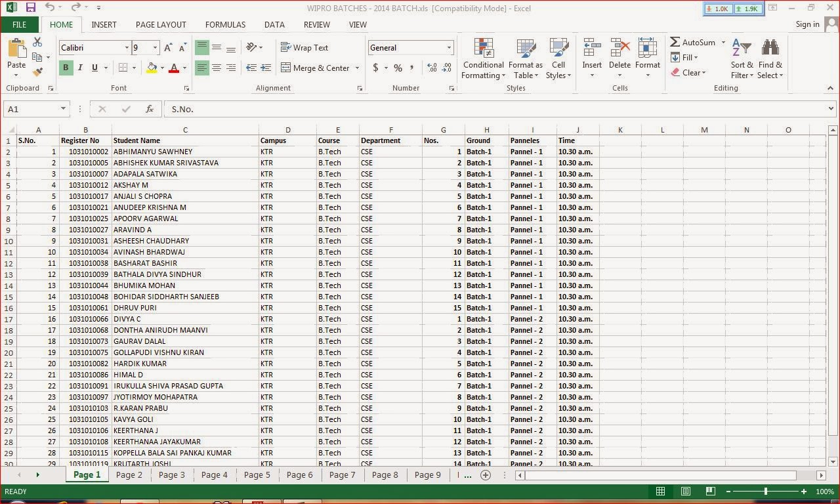Toggle Italic formatting
Image resolution: width=840 pixels, height=504 pixels.
click(x=80, y=68)
